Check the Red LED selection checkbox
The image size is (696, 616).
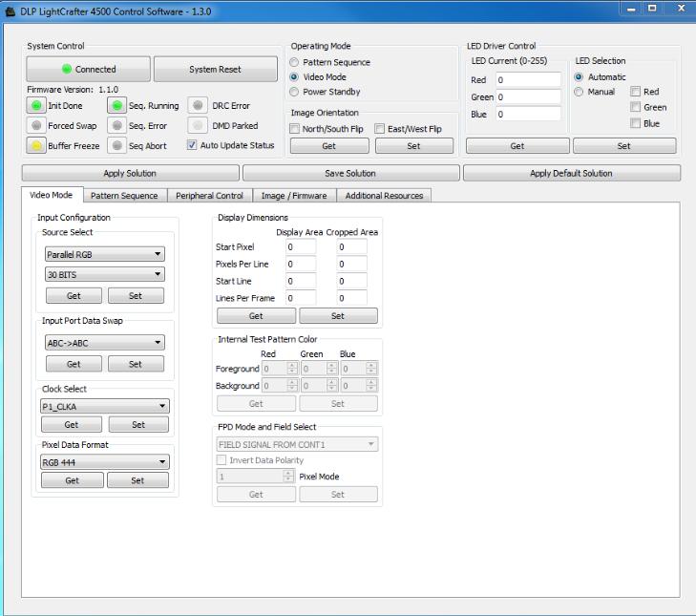[635, 92]
